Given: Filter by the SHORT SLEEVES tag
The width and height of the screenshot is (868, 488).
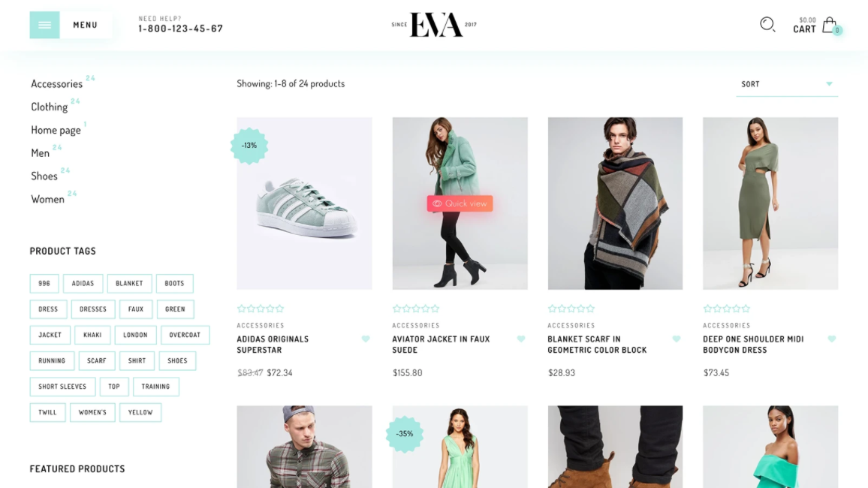Looking at the screenshot, I should pyautogui.click(x=62, y=387).
